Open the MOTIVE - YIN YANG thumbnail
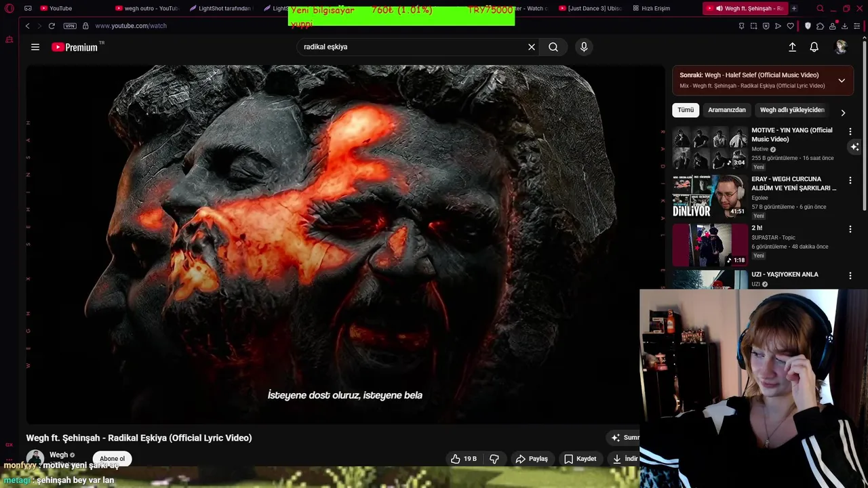The width and height of the screenshot is (868, 488). (x=710, y=147)
